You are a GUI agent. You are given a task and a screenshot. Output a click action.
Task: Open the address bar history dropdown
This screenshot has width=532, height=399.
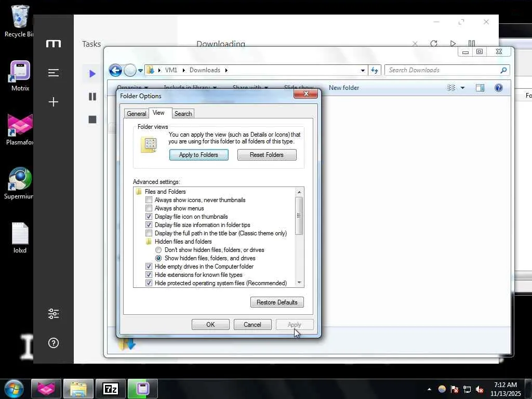363,71
